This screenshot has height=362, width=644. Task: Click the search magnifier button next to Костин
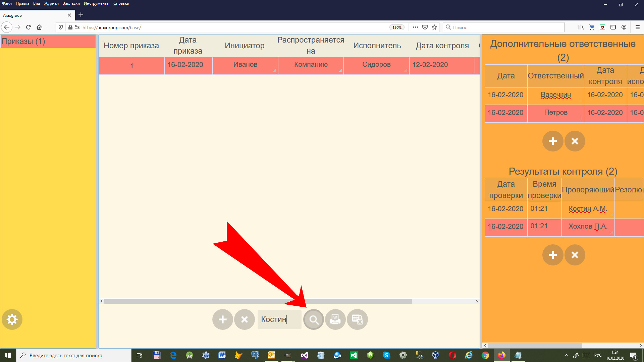314,319
